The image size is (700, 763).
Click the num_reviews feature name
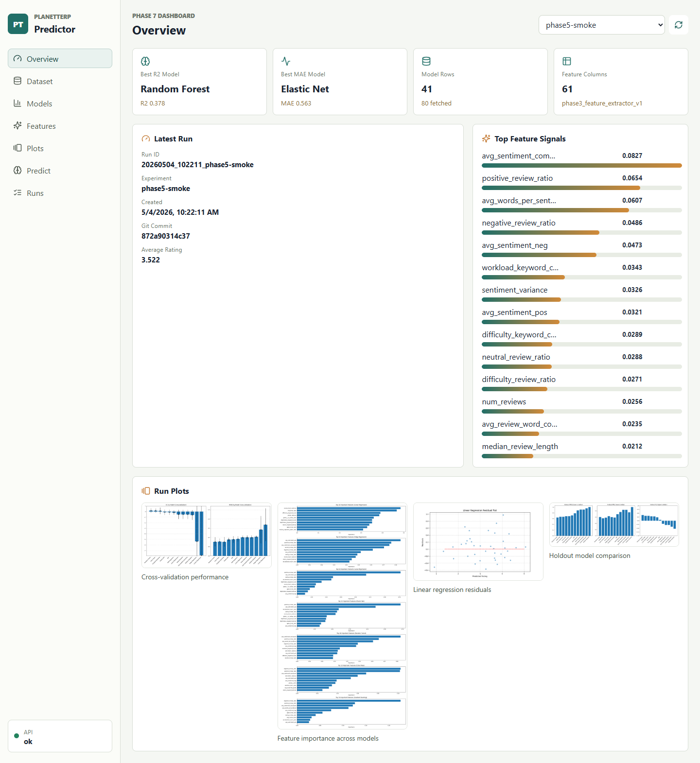point(504,401)
